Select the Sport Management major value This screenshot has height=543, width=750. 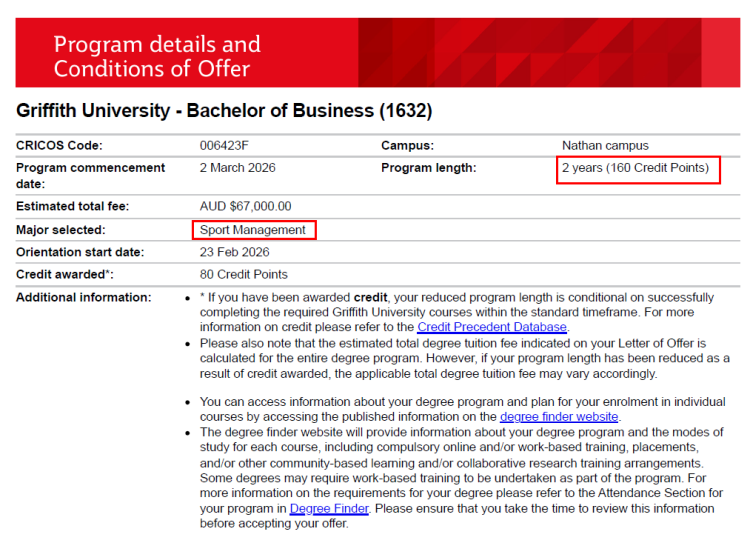[253, 230]
